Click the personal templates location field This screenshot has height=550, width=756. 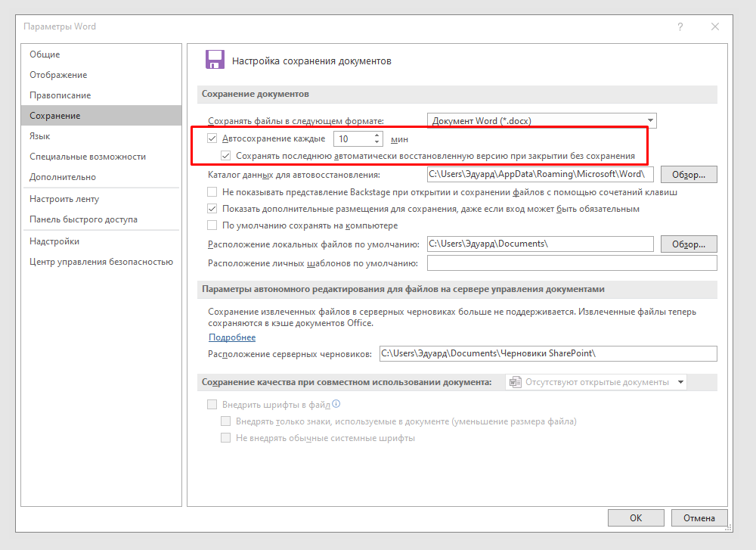coord(572,263)
